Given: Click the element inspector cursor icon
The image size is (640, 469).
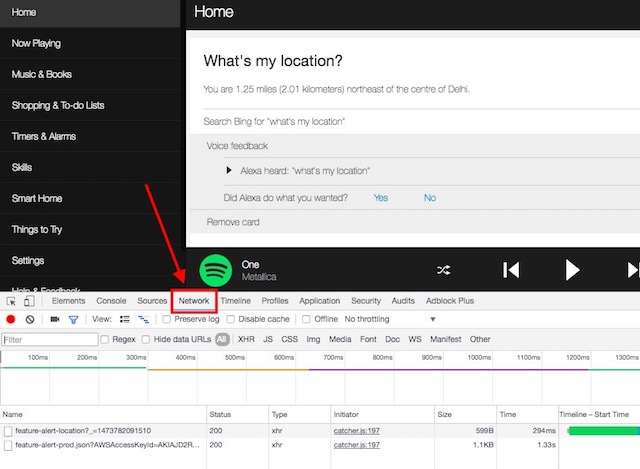Looking at the screenshot, I should [x=11, y=301].
